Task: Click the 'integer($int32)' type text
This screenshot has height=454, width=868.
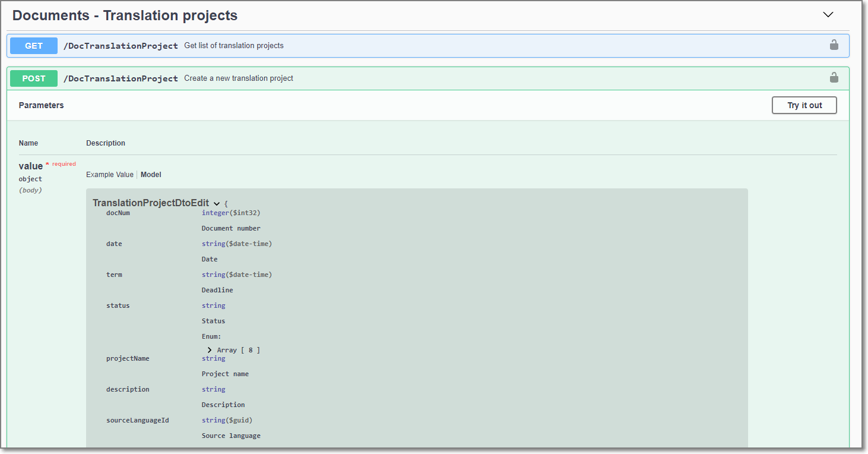Action: [231, 213]
